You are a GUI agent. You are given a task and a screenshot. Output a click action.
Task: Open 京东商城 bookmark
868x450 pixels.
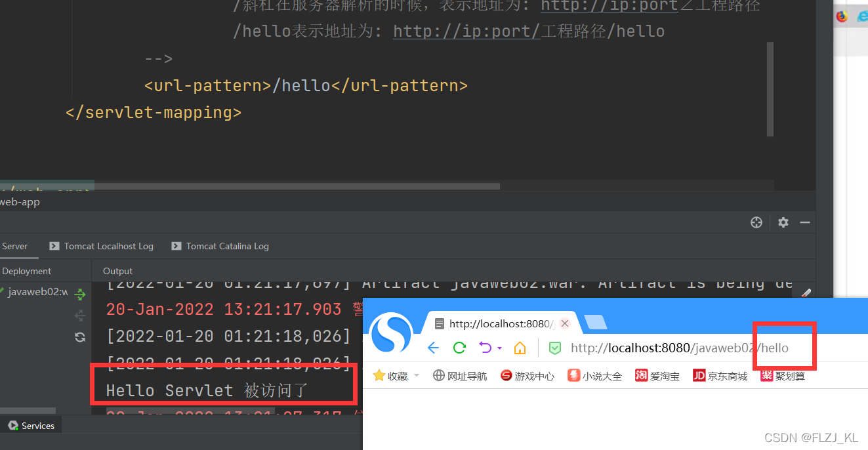pos(720,376)
